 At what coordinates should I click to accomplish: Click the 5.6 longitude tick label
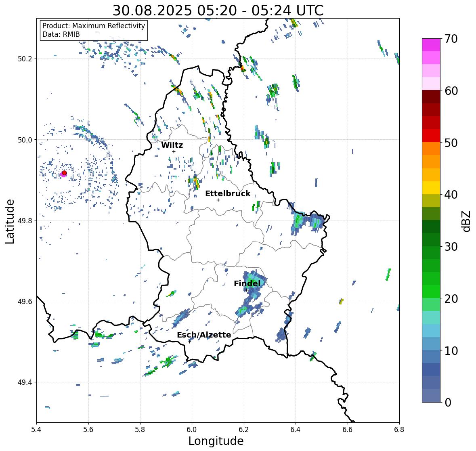click(88, 429)
